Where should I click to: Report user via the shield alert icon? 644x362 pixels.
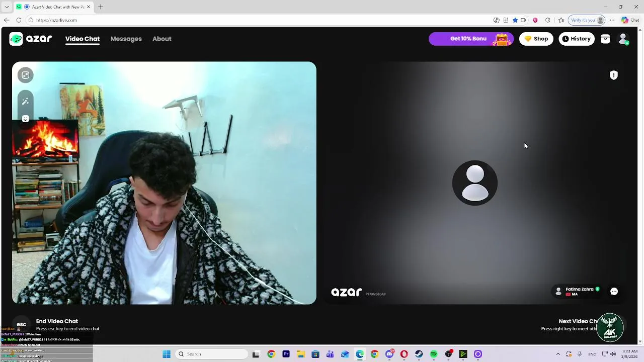coord(614,75)
